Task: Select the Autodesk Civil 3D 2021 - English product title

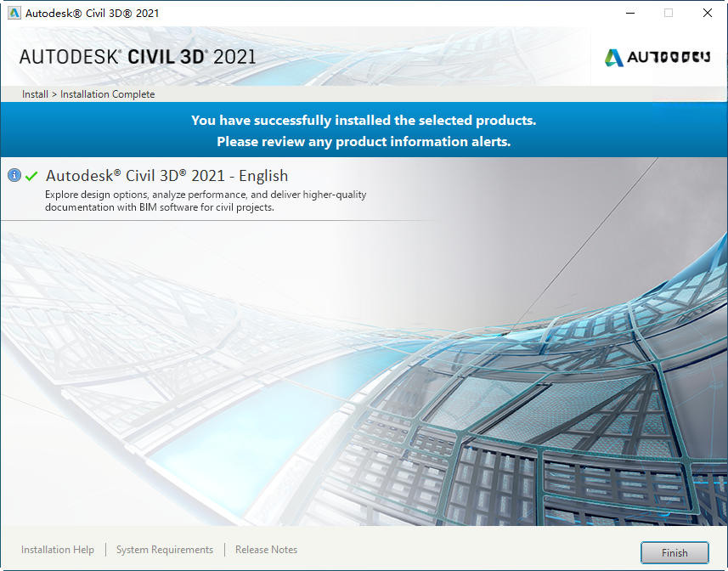Action: (x=167, y=176)
